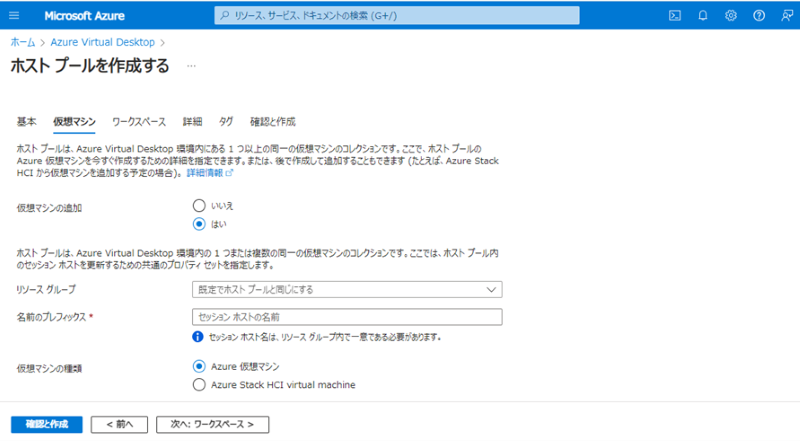Click the blue info icon below prefix field
Screen dimensions: 800x441
pos(197,337)
